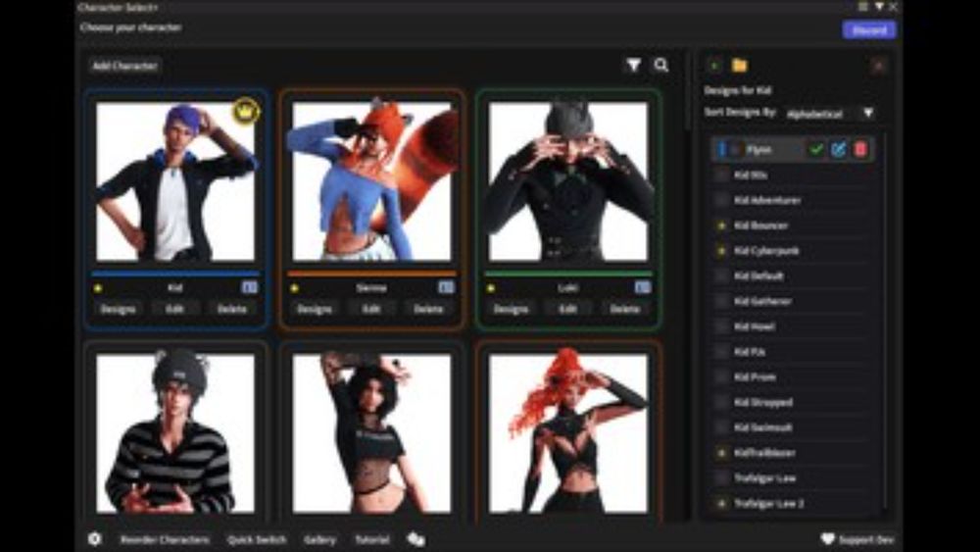Toggle the favorite star on Sienna's card
This screenshot has width=980, height=552.
[x=294, y=288]
